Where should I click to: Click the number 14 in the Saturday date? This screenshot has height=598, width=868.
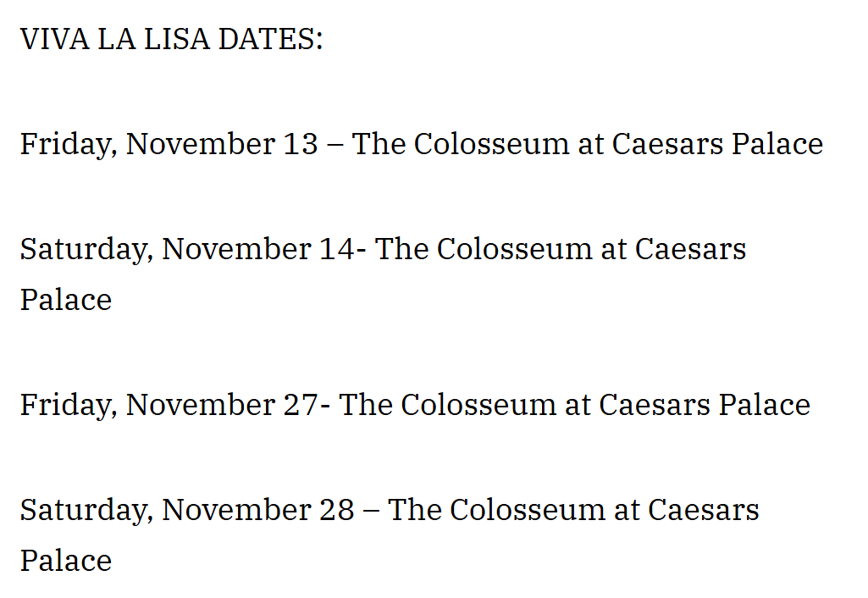point(336,249)
